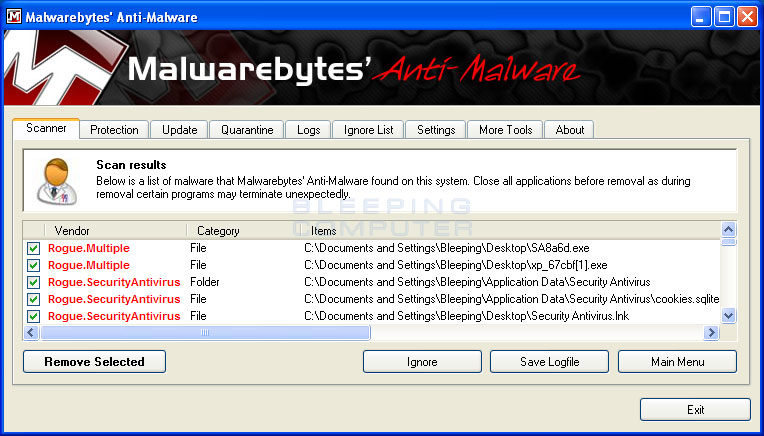
Task: Click the path ending in Security Antivirus.lnk
Action: (x=467, y=317)
